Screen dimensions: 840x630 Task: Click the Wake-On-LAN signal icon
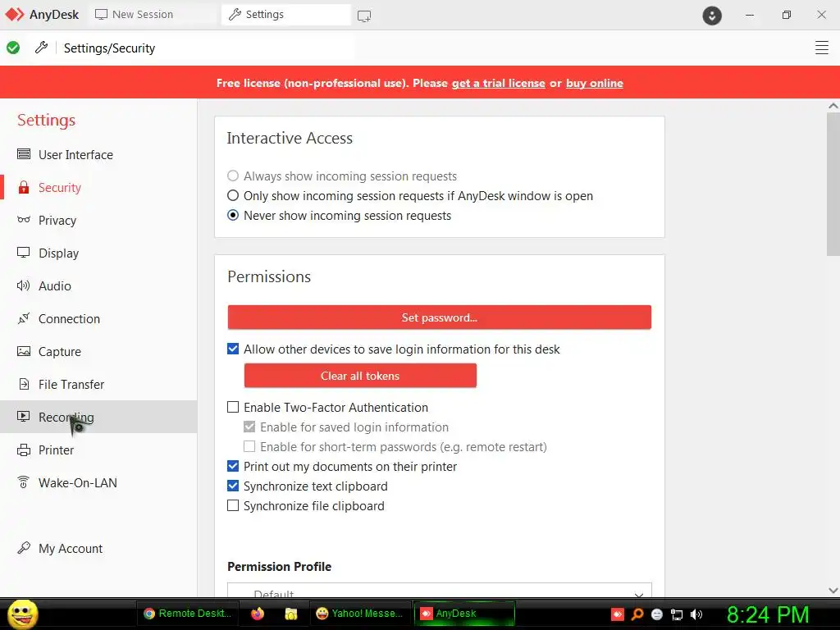pos(24,482)
